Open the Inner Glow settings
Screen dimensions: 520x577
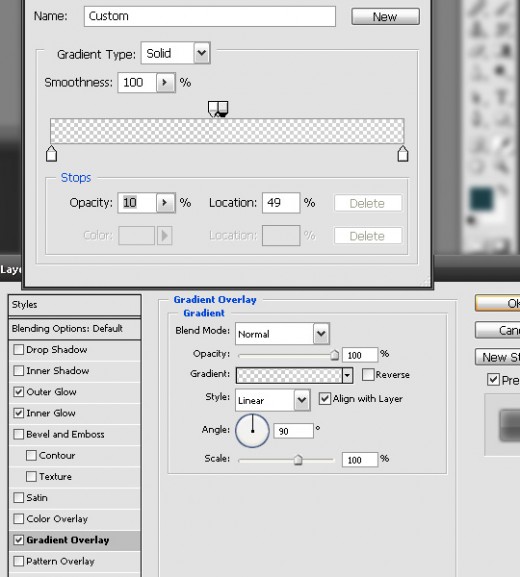click(51, 413)
